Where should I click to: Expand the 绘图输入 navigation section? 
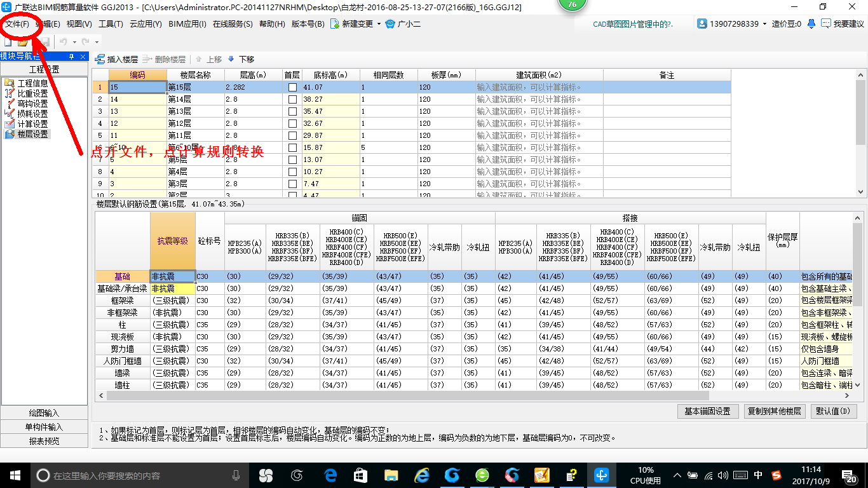coord(44,413)
